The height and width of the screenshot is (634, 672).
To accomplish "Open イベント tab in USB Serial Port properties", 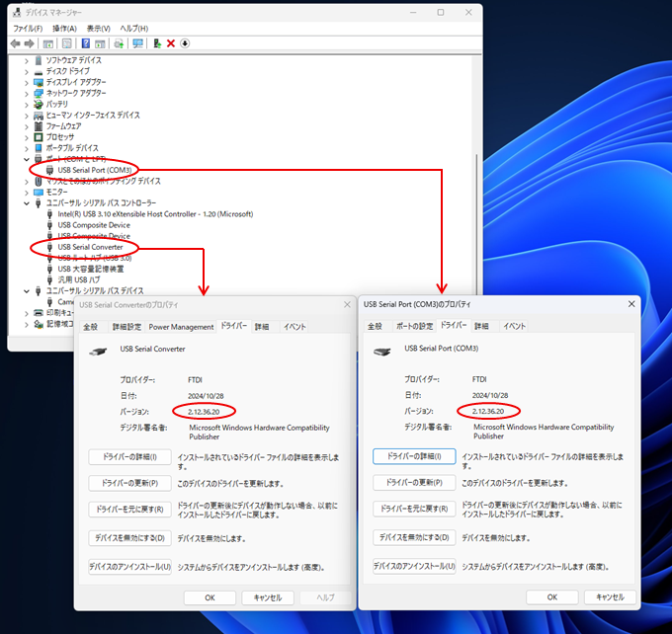I will (x=514, y=326).
